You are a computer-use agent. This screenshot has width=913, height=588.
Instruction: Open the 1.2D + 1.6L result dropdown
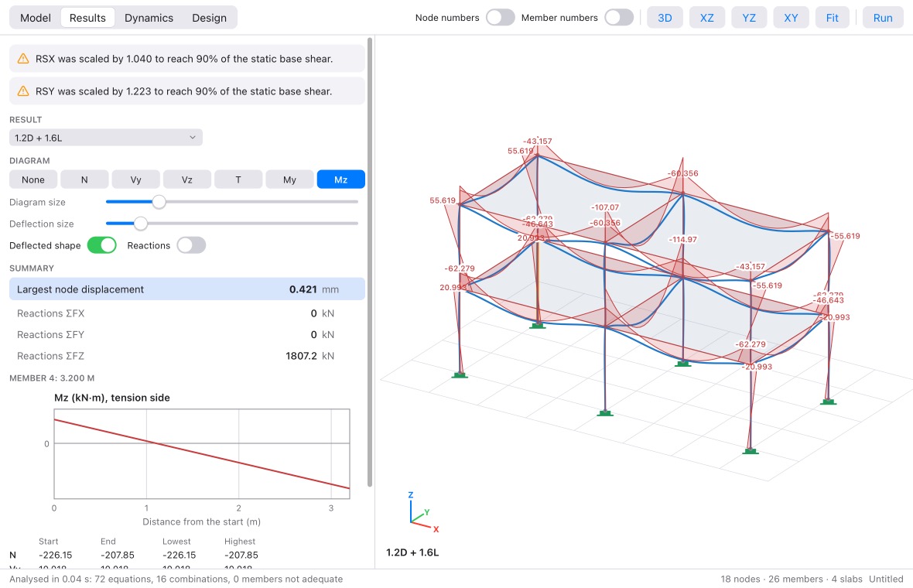[106, 138]
